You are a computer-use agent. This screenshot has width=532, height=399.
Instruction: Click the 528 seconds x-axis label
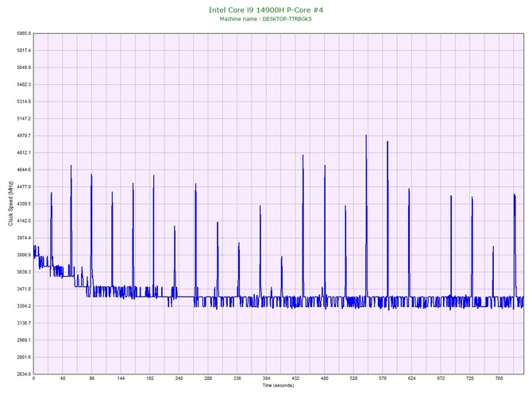(x=353, y=378)
